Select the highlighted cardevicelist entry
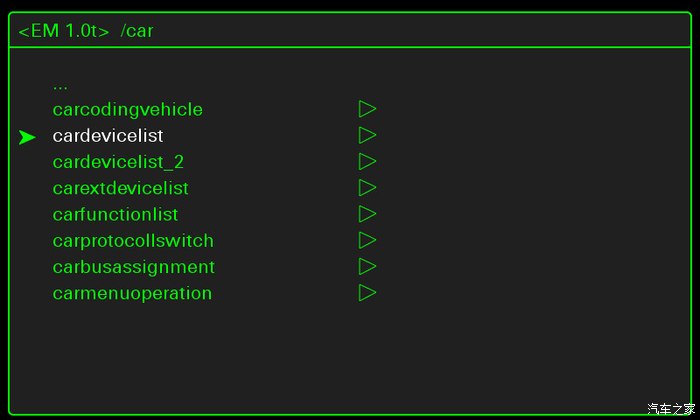 (108, 135)
